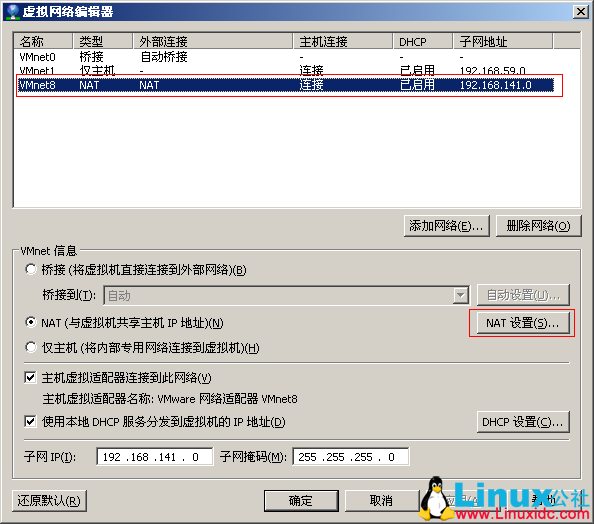Open DHCP 设置 button

coord(523,422)
